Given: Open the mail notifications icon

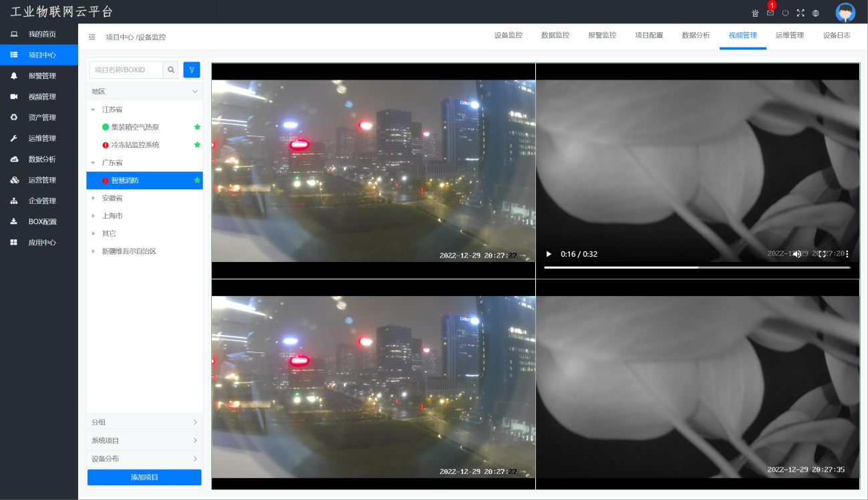Looking at the screenshot, I should (x=770, y=13).
